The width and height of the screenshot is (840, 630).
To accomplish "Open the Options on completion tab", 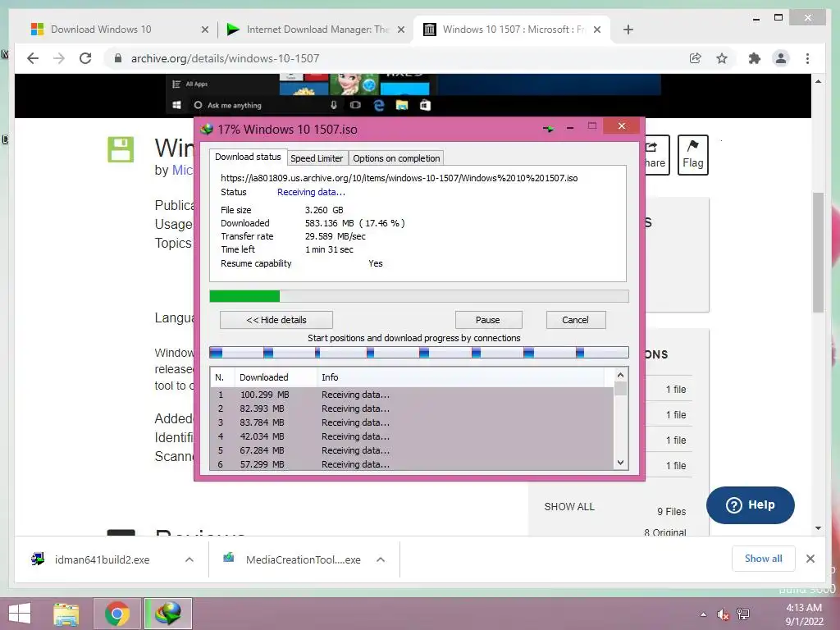I will click(x=396, y=158).
